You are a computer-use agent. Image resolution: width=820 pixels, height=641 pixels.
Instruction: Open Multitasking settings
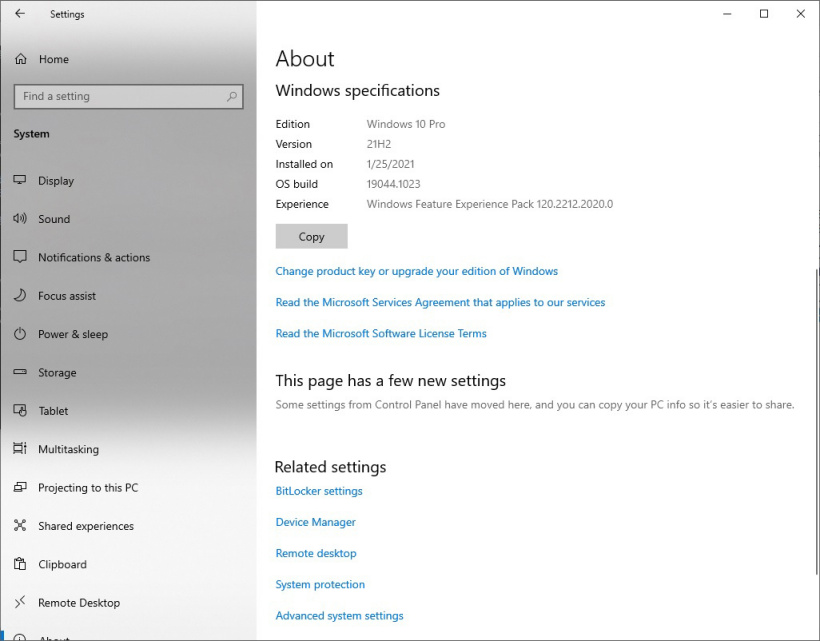[x=68, y=449]
